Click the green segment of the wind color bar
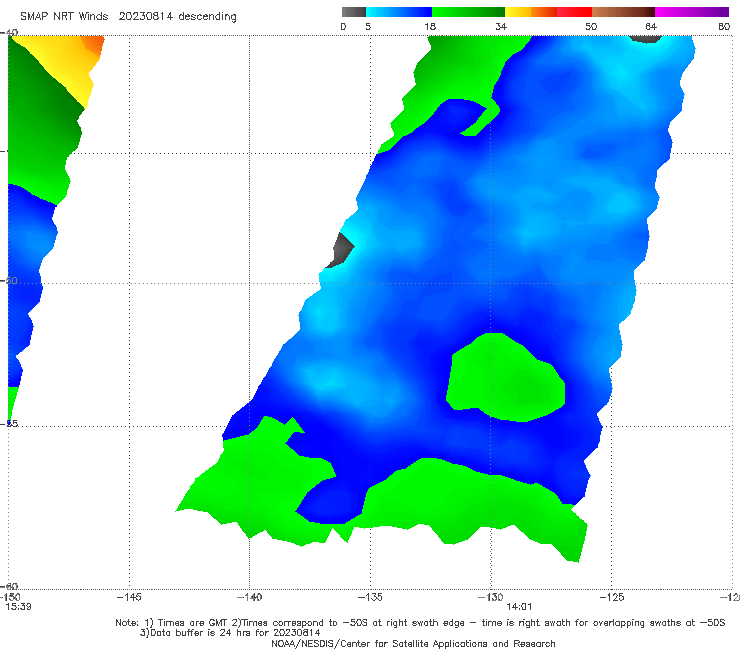740x650 pixels. coord(469,12)
